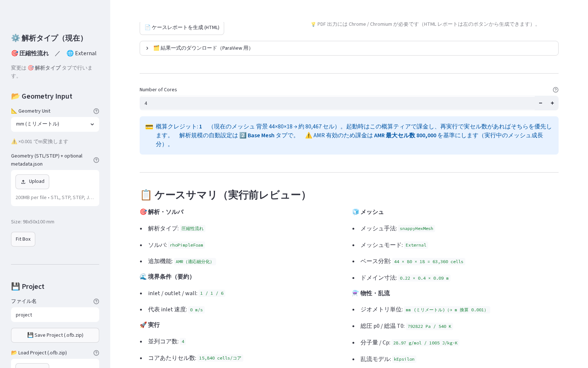Decrease number of cores with minus

[541, 103]
